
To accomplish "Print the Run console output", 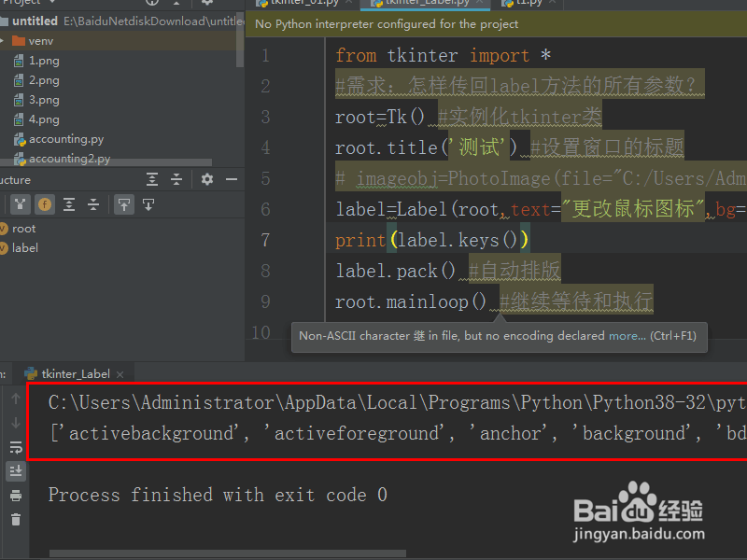I will coord(15,496).
